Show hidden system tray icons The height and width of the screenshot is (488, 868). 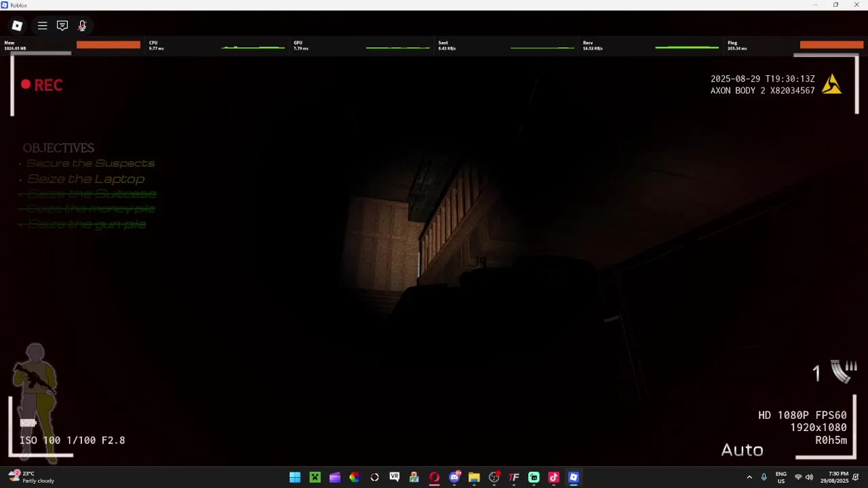[749, 477]
